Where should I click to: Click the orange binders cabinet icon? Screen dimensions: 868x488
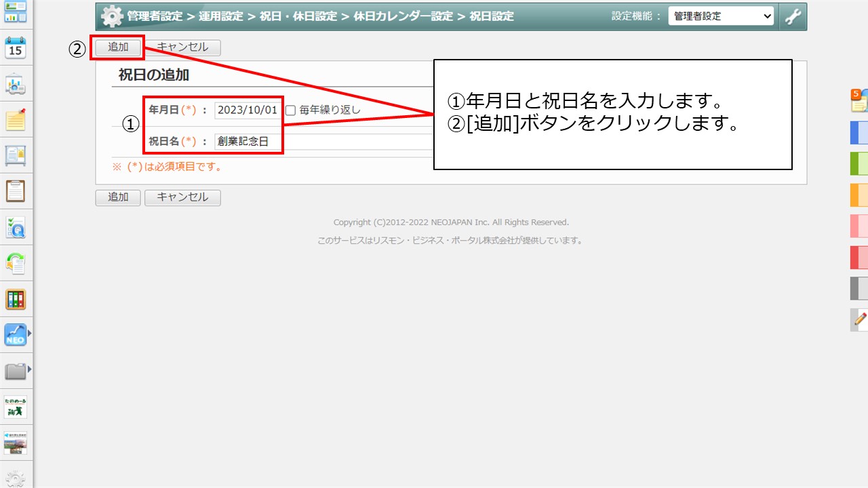pos(15,299)
